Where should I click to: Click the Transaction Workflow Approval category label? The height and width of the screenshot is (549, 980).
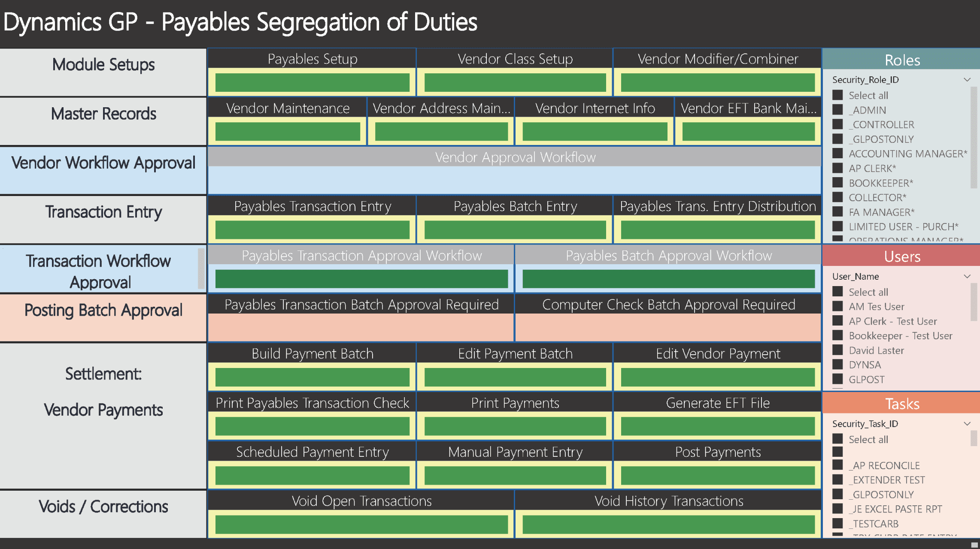[99, 271]
